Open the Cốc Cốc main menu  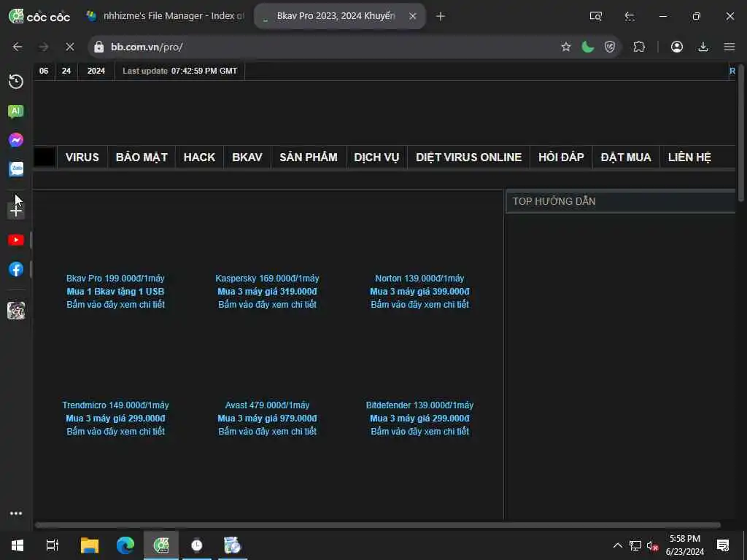coord(729,47)
